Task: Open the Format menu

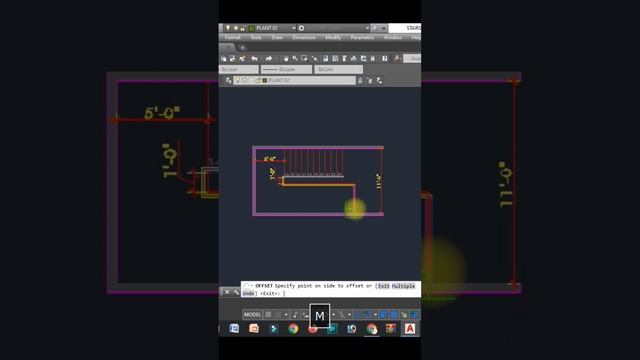Action: [233, 38]
